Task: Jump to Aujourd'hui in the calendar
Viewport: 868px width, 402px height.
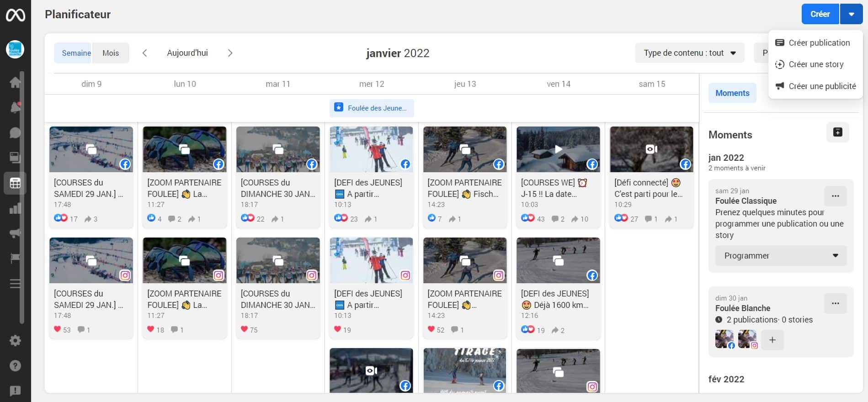Action: coord(187,53)
